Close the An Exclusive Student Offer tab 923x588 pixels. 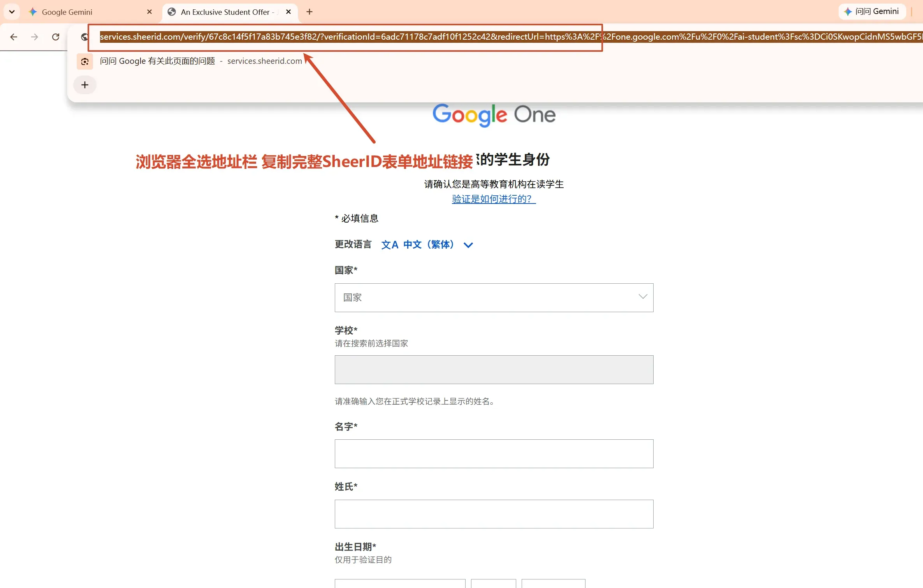coord(288,12)
